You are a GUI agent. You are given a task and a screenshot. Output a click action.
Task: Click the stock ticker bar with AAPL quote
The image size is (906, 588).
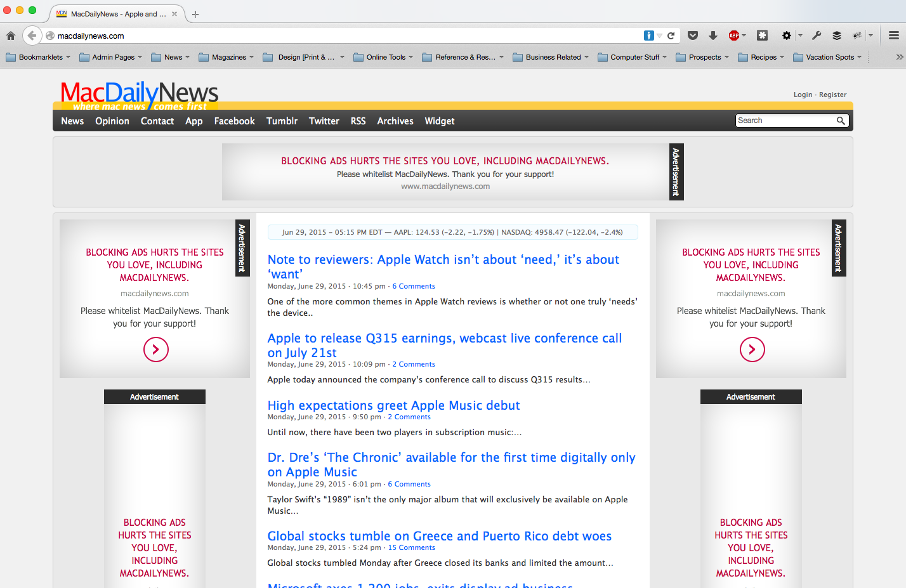(453, 232)
